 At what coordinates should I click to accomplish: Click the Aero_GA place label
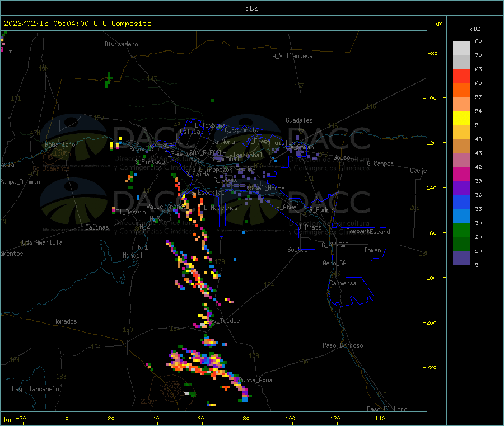[x=334, y=263]
